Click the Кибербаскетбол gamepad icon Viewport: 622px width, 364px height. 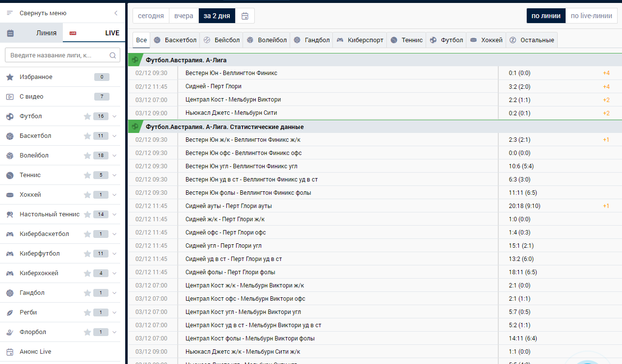10,234
